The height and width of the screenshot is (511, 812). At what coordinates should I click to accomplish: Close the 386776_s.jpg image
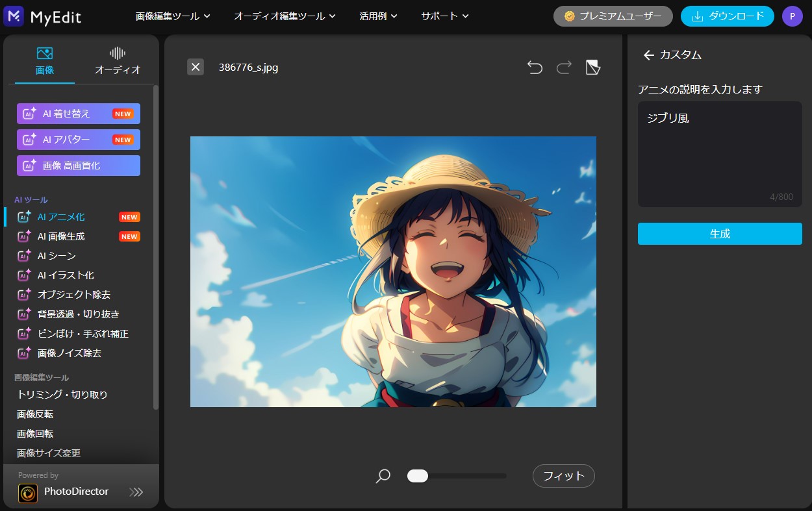pyautogui.click(x=196, y=67)
